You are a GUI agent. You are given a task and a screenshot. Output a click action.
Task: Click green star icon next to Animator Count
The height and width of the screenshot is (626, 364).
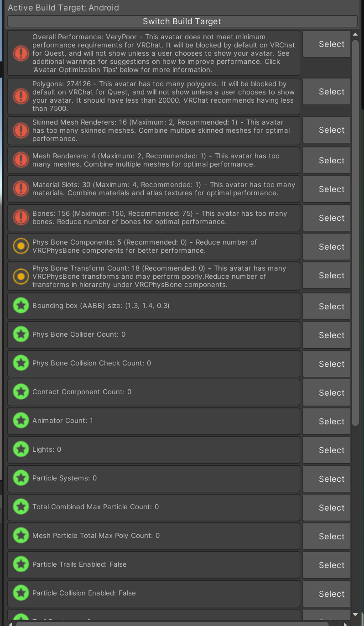21,421
